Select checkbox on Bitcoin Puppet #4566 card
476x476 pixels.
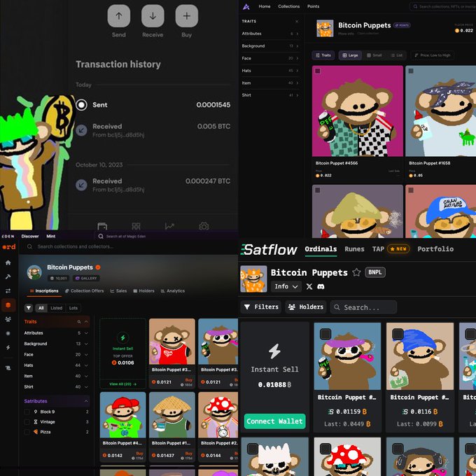click(x=318, y=71)
